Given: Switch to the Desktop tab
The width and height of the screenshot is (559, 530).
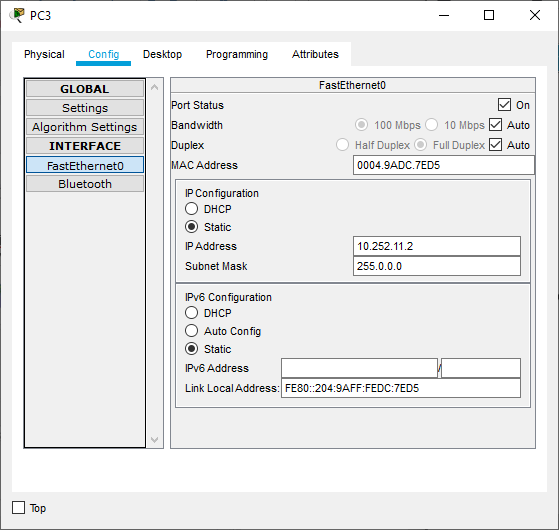Looking at the screenshot, I should point(162,54).
